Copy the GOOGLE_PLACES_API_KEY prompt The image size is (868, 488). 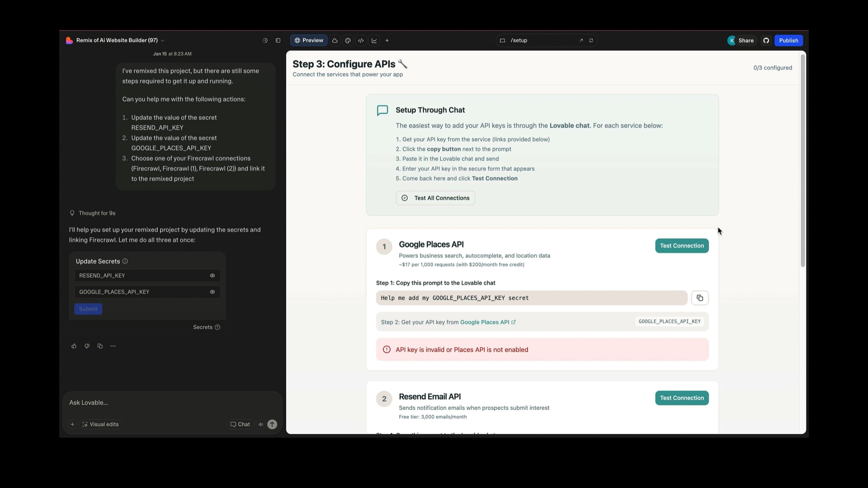pyautogui.click(x=700, y=298)
